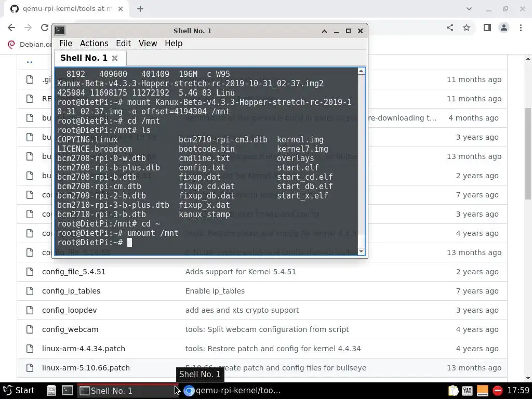Image resolution: width=532 pixels, height=399 pixels.
Task: Click the browser page vertical scrollbar thumb
Action: point(528,153)
